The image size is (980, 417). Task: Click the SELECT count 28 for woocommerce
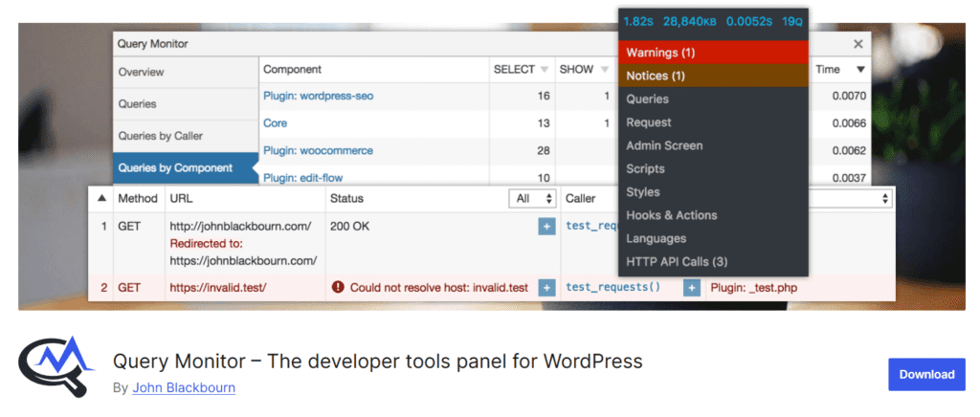coord(544,150)
